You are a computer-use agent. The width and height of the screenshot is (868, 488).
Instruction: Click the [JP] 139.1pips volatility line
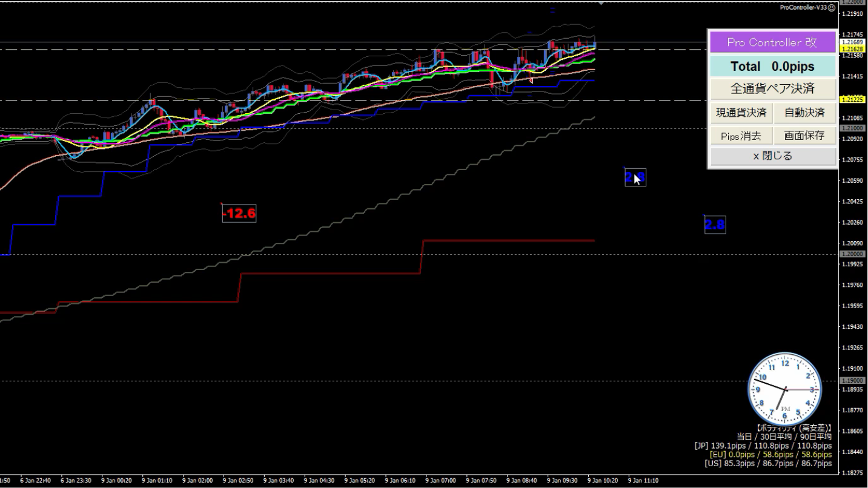(763, 445)
